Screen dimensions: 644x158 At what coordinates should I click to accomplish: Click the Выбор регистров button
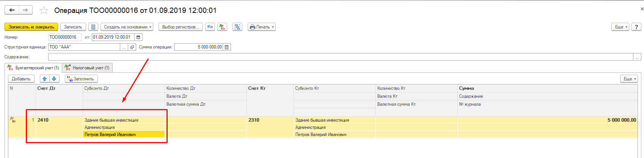point(180,27)
